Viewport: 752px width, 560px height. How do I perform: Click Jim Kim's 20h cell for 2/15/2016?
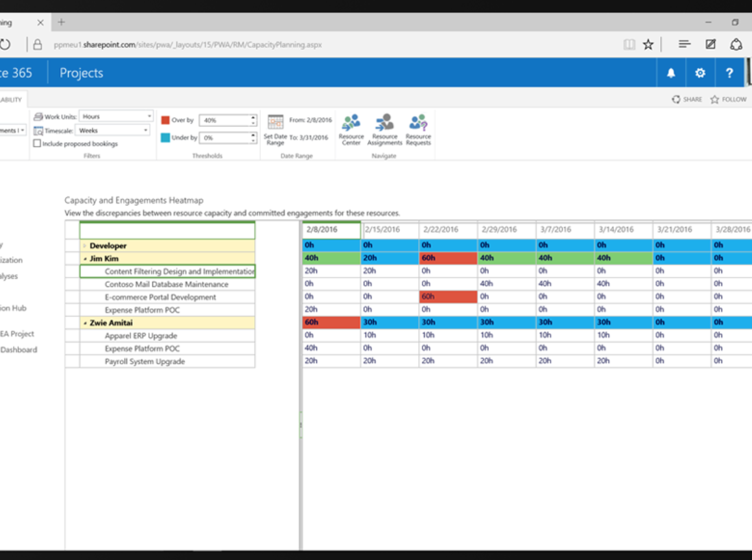[390, 258]
